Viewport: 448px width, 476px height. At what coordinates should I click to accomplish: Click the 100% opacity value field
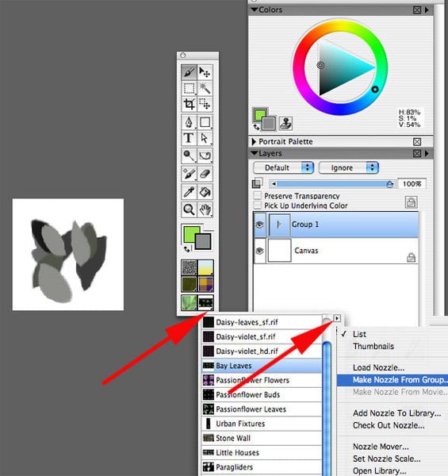(x=412, y=184)
